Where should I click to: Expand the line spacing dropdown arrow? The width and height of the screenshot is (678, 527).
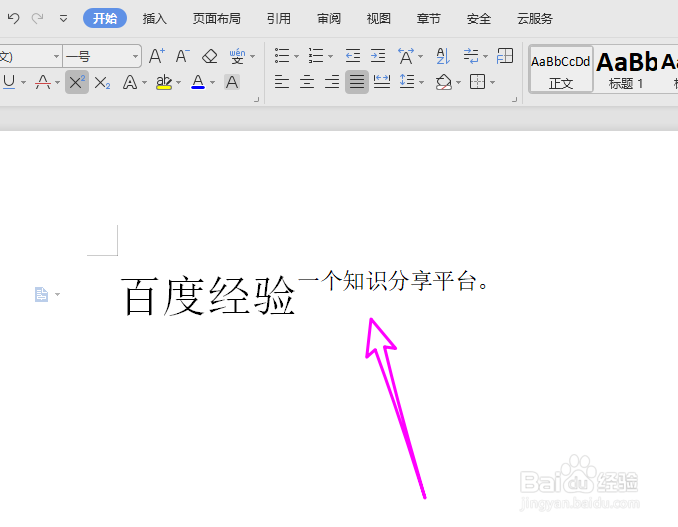[422, 82]
